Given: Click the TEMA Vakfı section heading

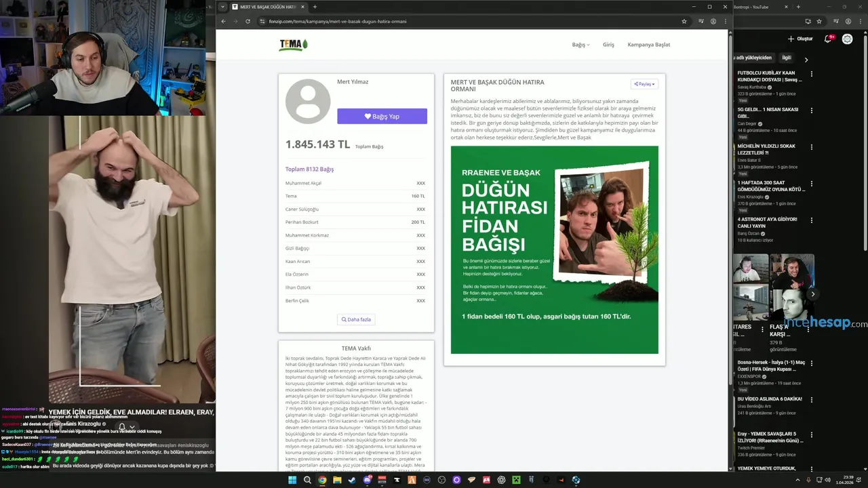Looking at the screenshot, I should click(x=356, y=348).
